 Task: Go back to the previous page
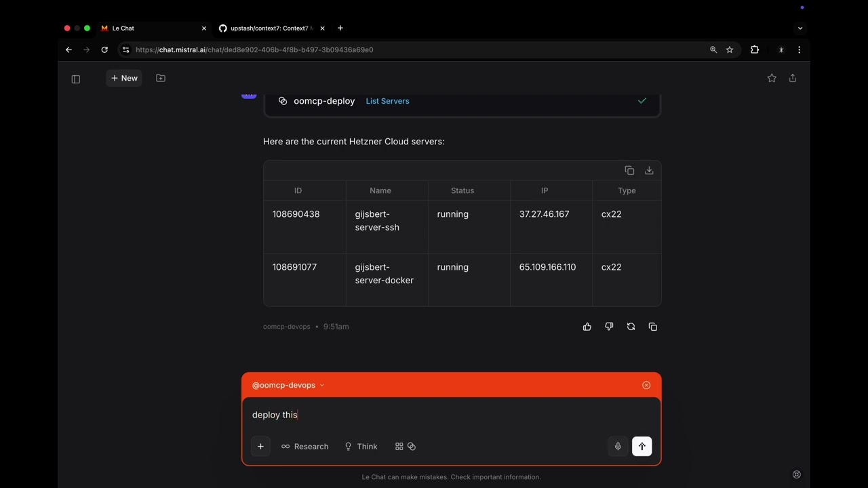click(x=68, y=49)
